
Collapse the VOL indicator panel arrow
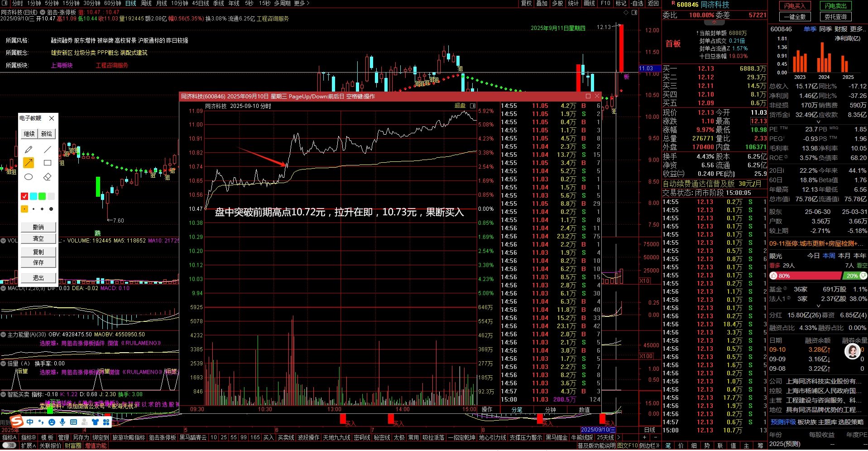click(3, 241)
